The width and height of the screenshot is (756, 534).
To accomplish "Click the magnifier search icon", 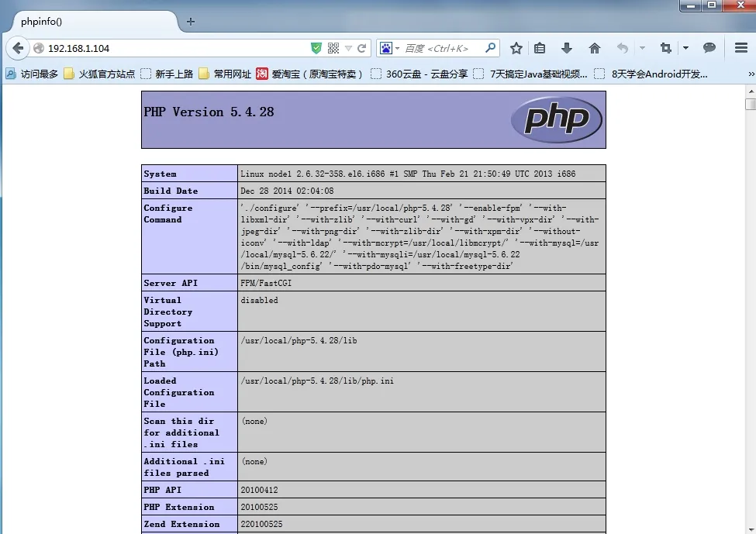I will coord(490,48).
